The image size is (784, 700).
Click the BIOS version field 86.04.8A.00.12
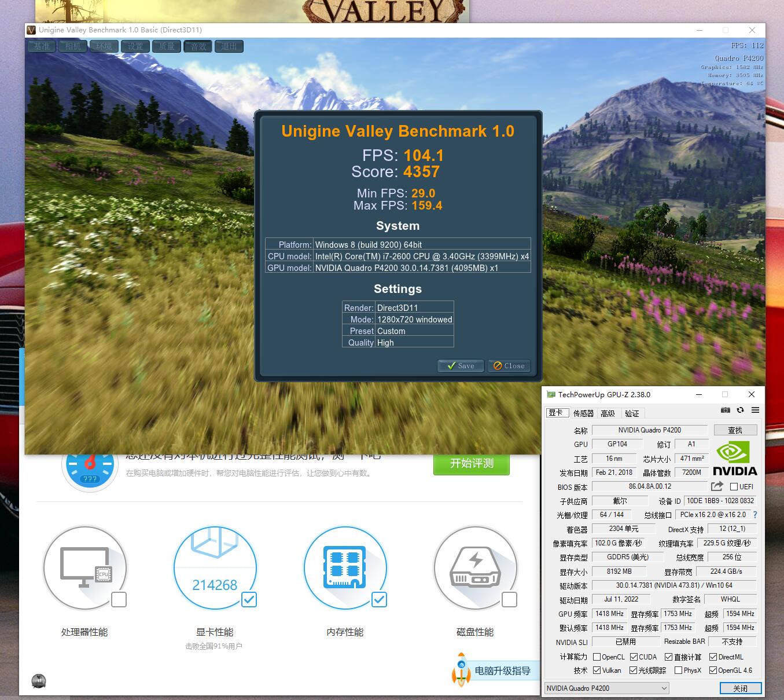[x=650, y=486]
